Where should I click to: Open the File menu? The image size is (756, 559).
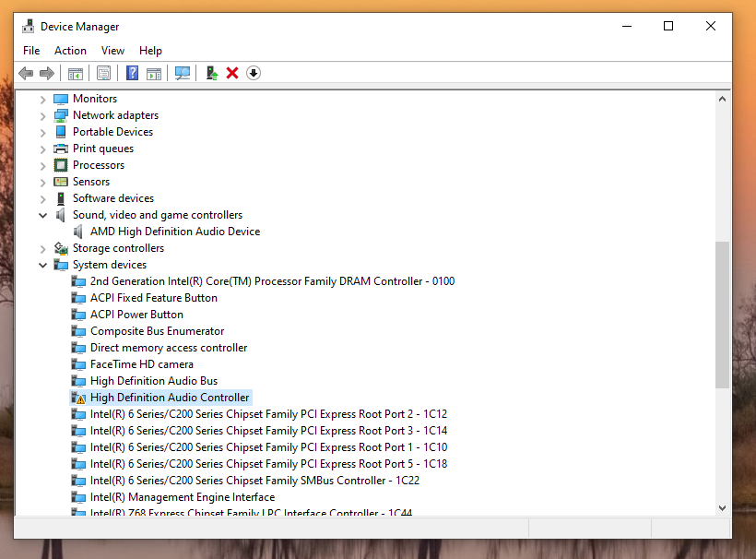(x=31, y=51)
